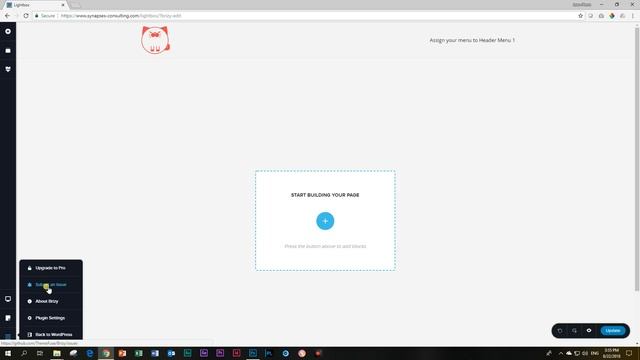Open the Styling sidebar icon
This screenshot has width=640, height=360.
8,69
